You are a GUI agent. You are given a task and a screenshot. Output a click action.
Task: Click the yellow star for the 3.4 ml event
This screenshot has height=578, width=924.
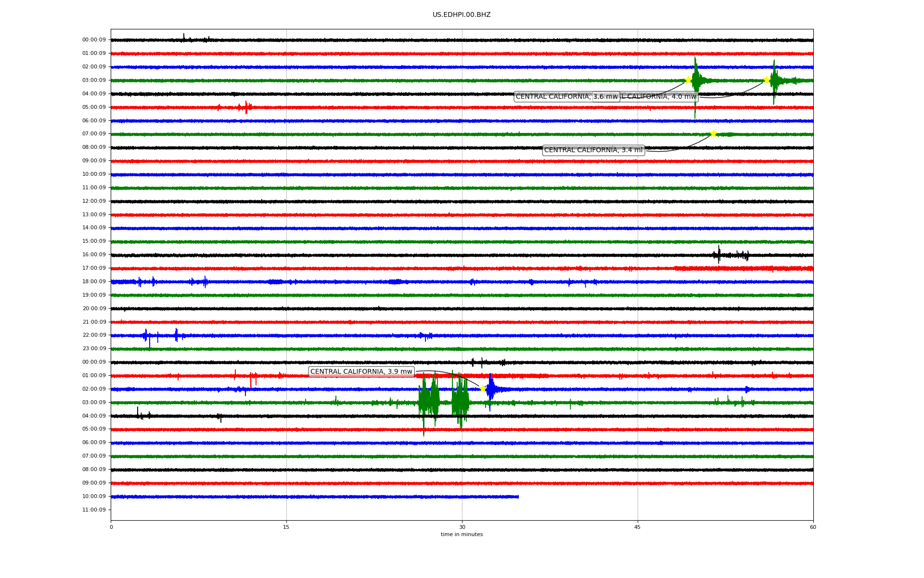pyautogui.click(x=713, y=133)
